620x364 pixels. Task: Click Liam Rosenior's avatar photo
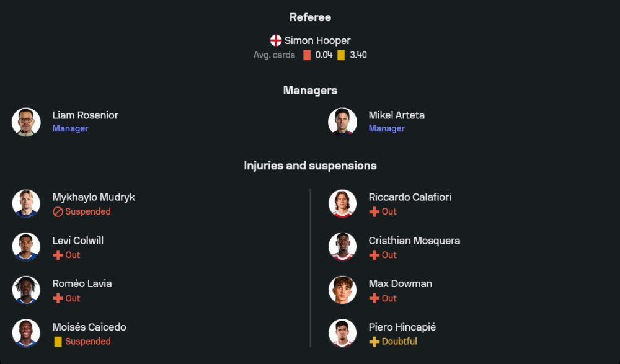point(26,122)
